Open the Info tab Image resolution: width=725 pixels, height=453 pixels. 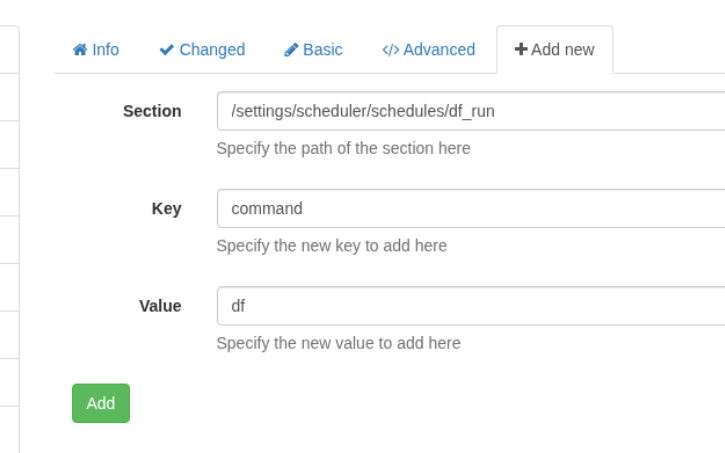click(x=96, y=50)
